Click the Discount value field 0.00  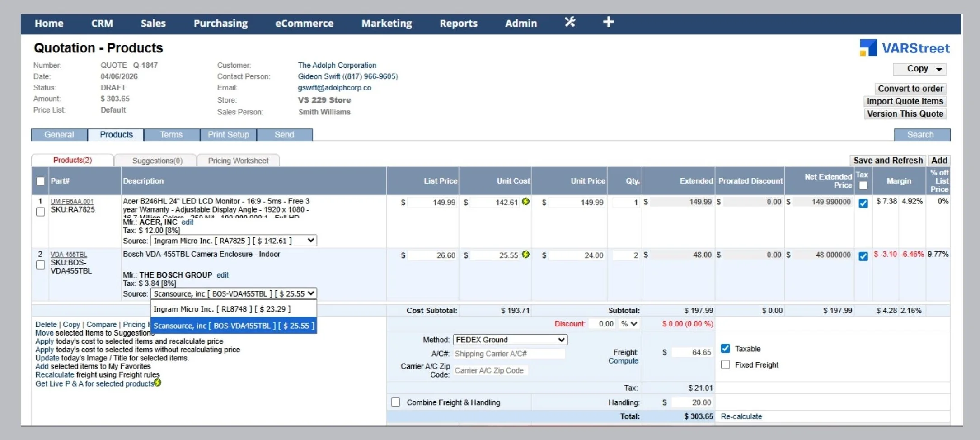[x=601, y=324]
